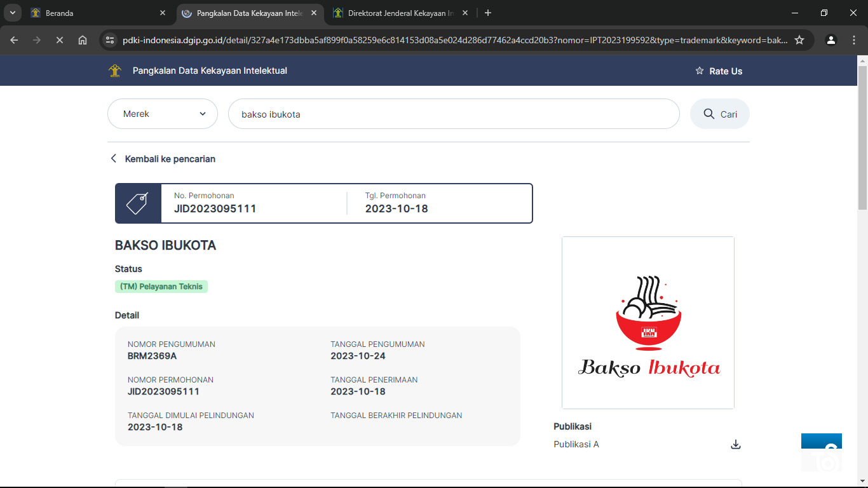This screenshot has width=868, height=488.
Task: Click the Garuda logo in site header
Action: (115, 71)
